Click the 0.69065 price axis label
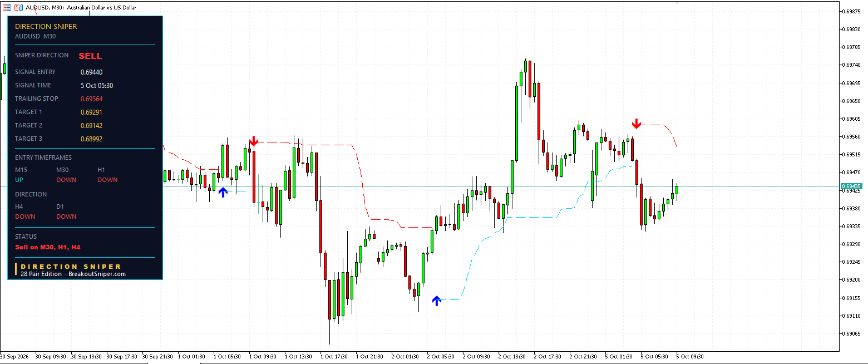Screen dimensions: 868x364 pos(852,333)
